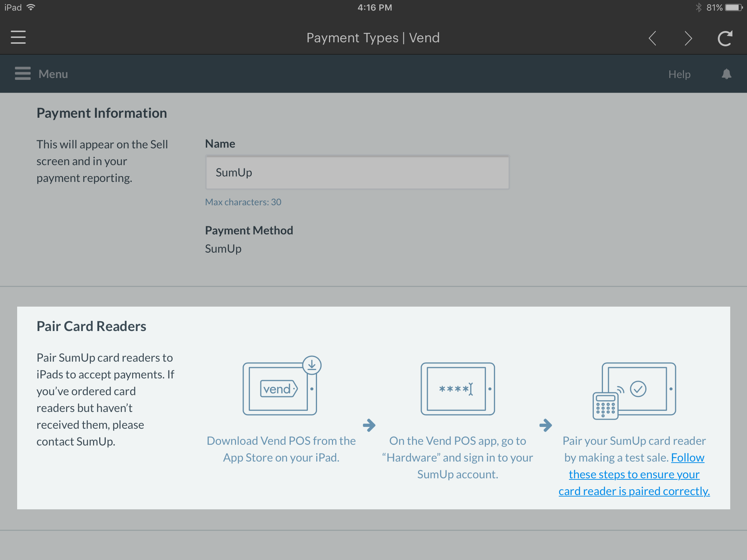Screen dimensions: 747x560
Task: Click the second arrow between pairing steps
Action: click(x=546, y=425)
